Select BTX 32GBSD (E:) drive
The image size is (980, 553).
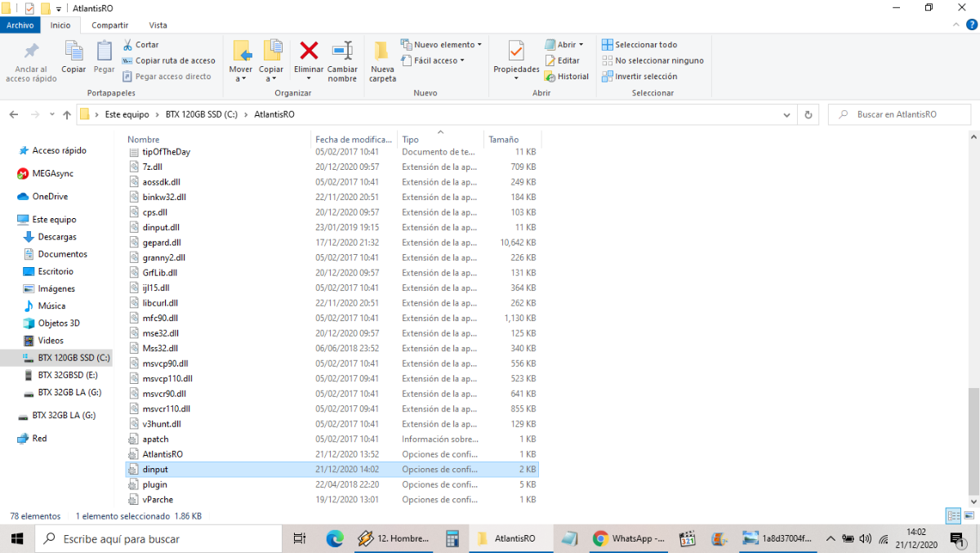60,375
